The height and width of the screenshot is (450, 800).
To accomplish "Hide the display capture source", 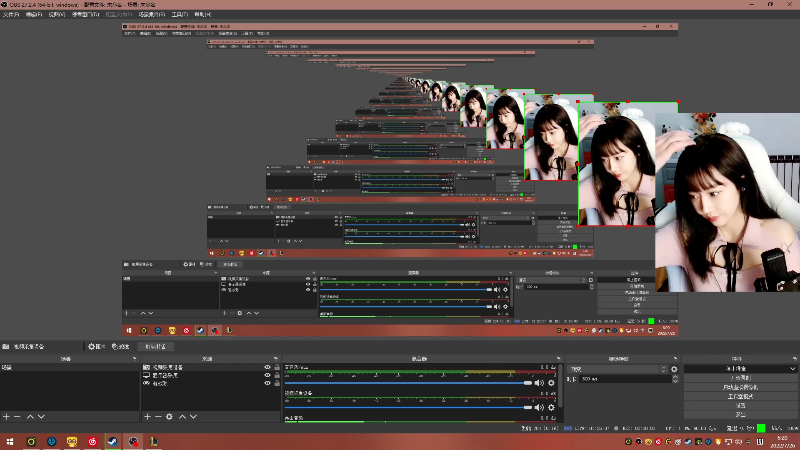I will pos(267,376).
